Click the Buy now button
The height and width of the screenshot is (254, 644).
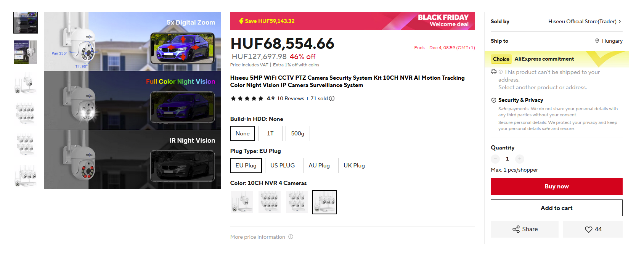click(x=557, y=186)
